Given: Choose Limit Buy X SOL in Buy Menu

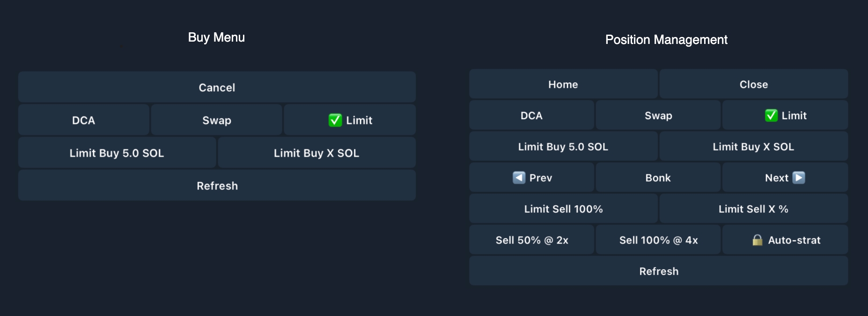Looking at the screenshot, I should [316, 153].
